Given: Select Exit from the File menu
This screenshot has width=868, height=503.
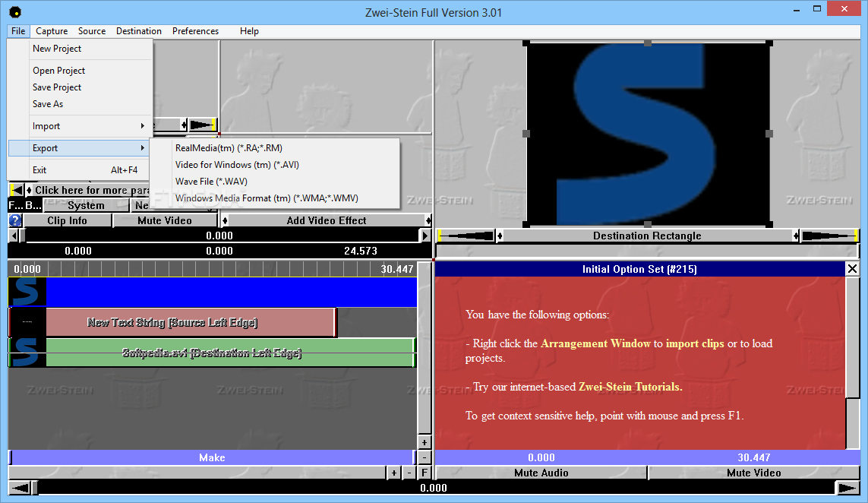Looking at the screenshot, I should tap(80, 170).
